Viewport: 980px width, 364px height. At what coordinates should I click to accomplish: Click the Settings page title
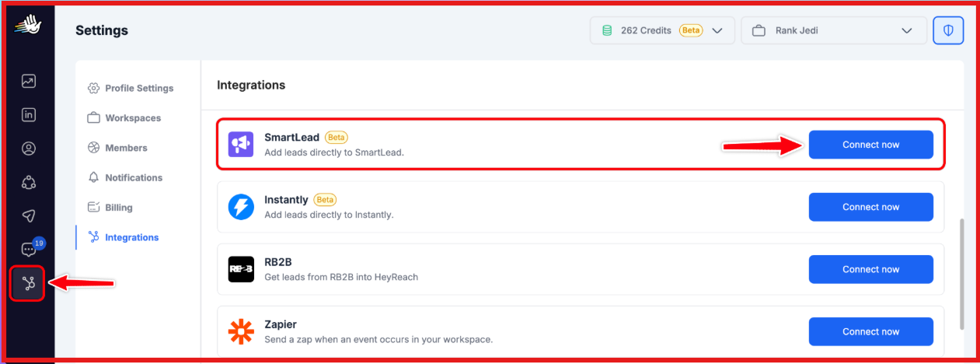coord(102,31)
